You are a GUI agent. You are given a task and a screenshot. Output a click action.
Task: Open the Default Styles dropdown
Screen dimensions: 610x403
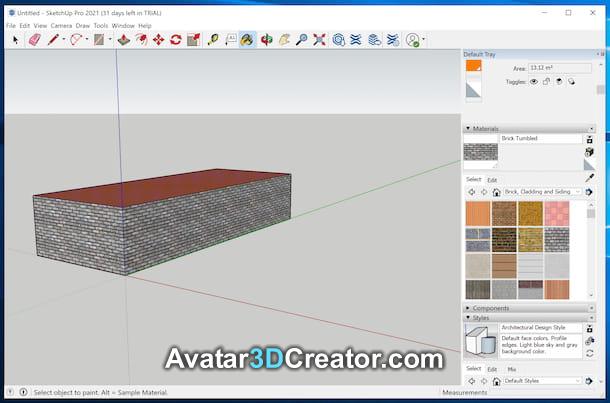(543, 381)
